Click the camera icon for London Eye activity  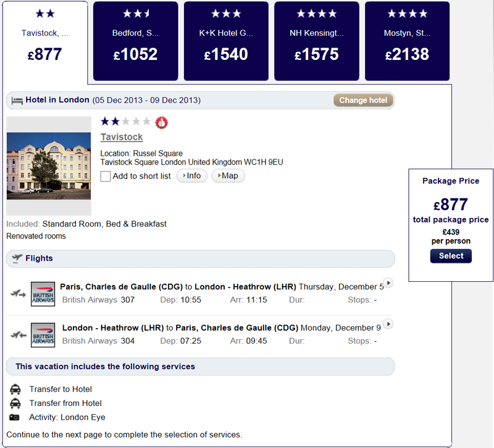(x=14, y=418)
